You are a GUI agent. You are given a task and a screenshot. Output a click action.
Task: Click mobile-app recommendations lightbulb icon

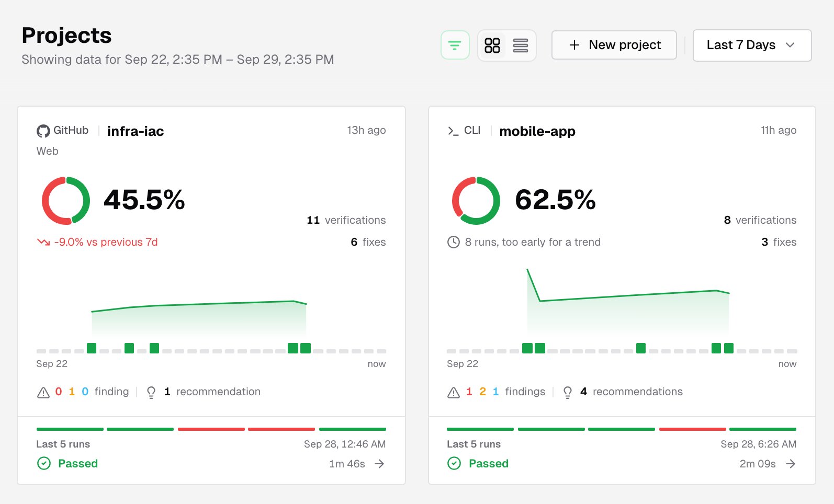point(568,392)
